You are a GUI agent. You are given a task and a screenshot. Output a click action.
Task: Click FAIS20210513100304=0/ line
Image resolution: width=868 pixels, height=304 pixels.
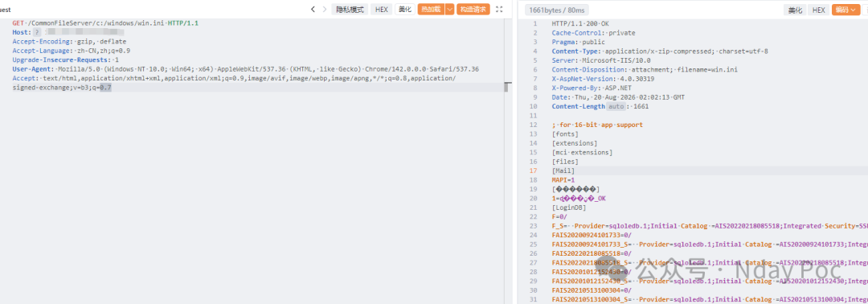[x=591, y=290]
